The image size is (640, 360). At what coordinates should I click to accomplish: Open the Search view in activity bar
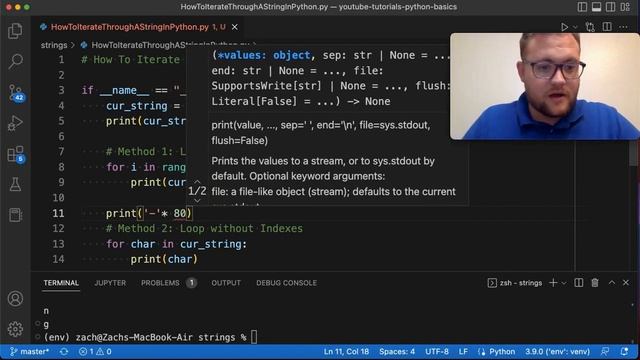pyautogui.click(x=15, y=62)
